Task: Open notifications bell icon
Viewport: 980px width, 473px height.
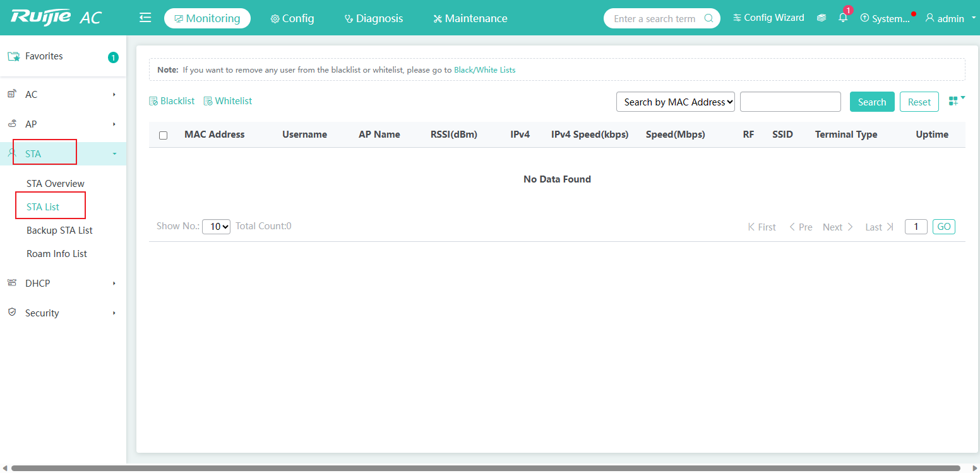Action: coord(843,18)
